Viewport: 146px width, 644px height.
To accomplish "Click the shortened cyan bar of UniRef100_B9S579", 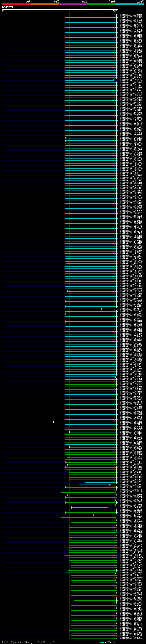I will coord(89,80).
